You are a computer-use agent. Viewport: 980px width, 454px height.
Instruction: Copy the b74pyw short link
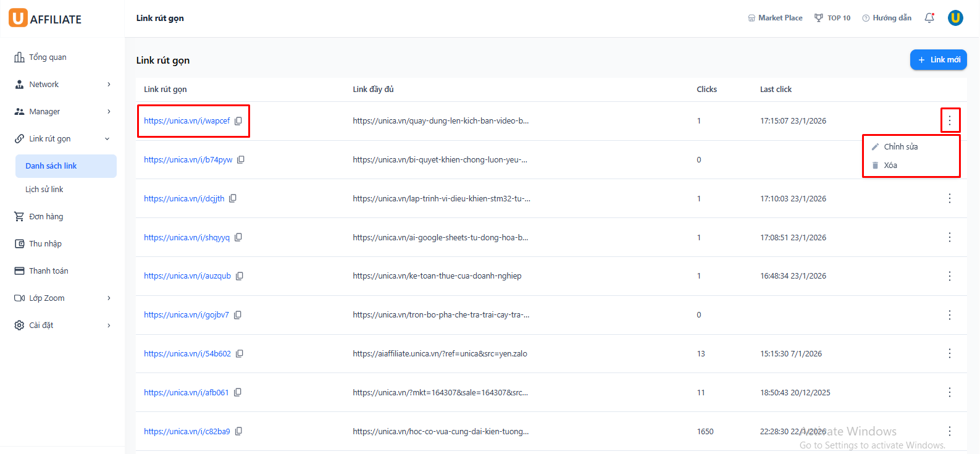pyautogui.click(x=241, y=160)
